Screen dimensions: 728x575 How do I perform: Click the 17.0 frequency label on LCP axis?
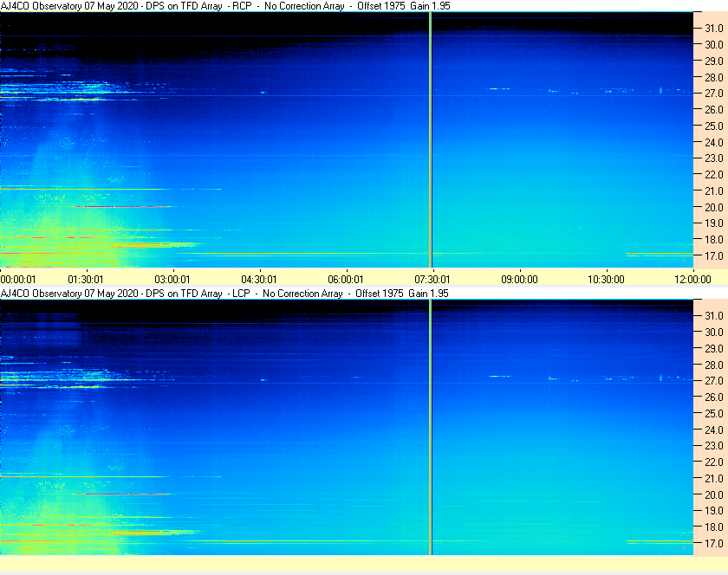[714, 543]
